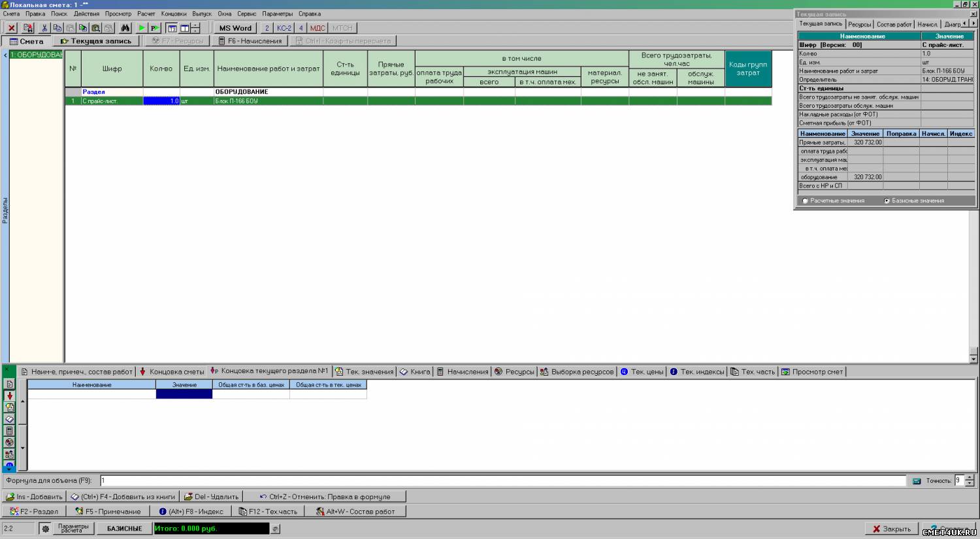The height and width of the screenshot is (539, 980).
Task: Open the Расчет menu
Action: [146, 14]
